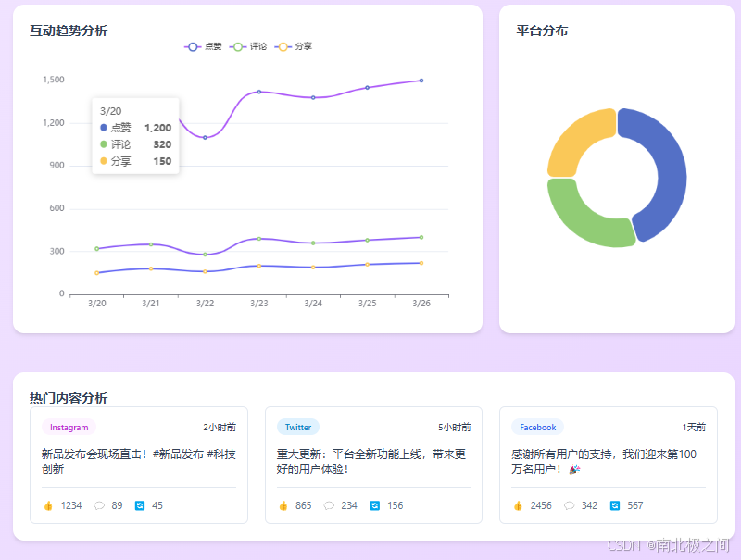Screen dimensions: 741x560
Task: Click the 分享 data point at 3/25
Action: [x=367, y=265]
